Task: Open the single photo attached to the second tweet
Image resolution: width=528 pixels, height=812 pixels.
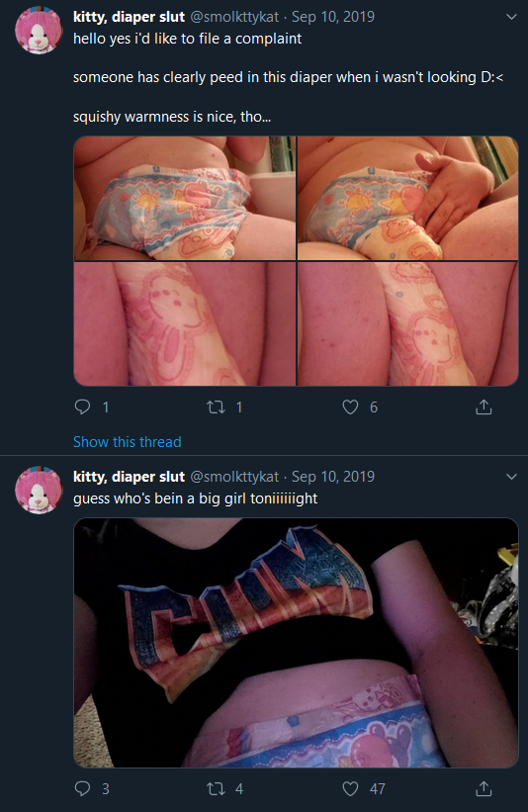Action: [x=296, y=643]
